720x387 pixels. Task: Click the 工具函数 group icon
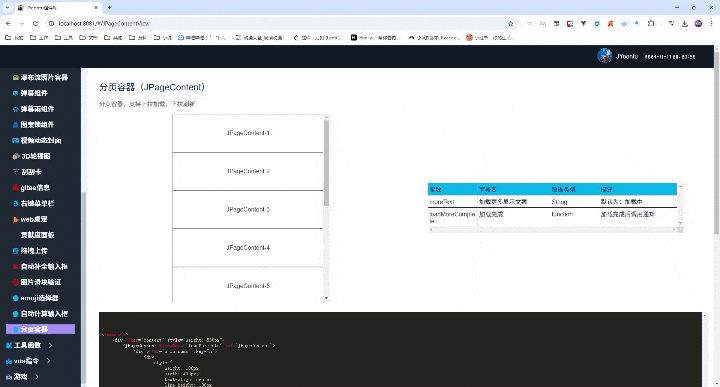(x=9, y=345)
